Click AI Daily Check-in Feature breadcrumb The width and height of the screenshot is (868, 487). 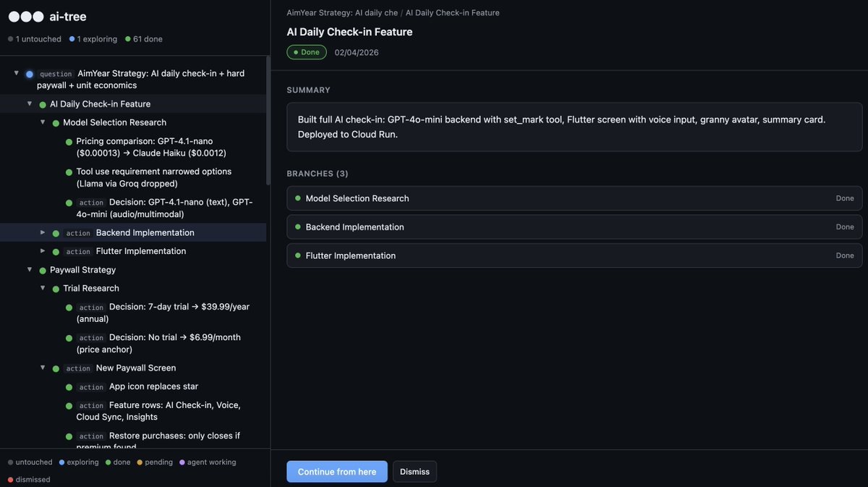click(x=452, y=13)
